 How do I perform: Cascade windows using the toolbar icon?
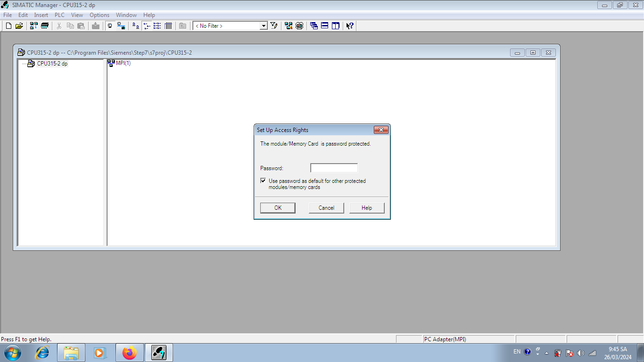pyautogui.click(x=314, y=26)
